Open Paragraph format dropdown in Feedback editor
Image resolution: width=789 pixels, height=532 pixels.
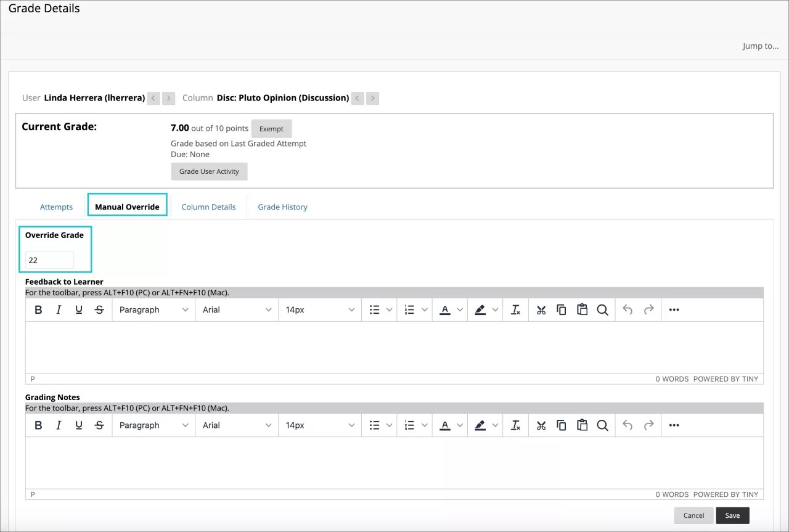click(153, 310)
